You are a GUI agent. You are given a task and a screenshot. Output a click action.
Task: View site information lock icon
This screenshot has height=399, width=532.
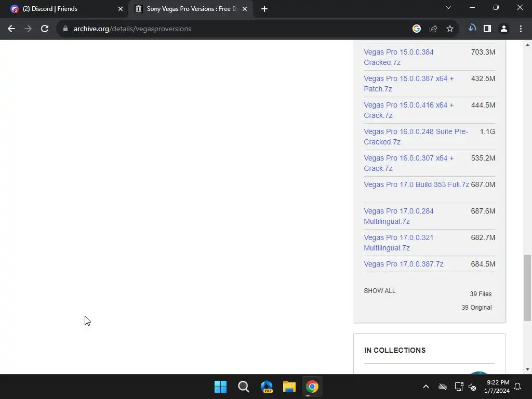click(x=65, y=29)
